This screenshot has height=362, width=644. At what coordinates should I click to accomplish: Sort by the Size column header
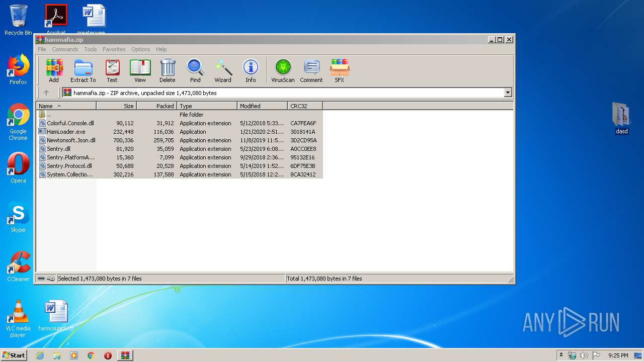pos(117,106)
